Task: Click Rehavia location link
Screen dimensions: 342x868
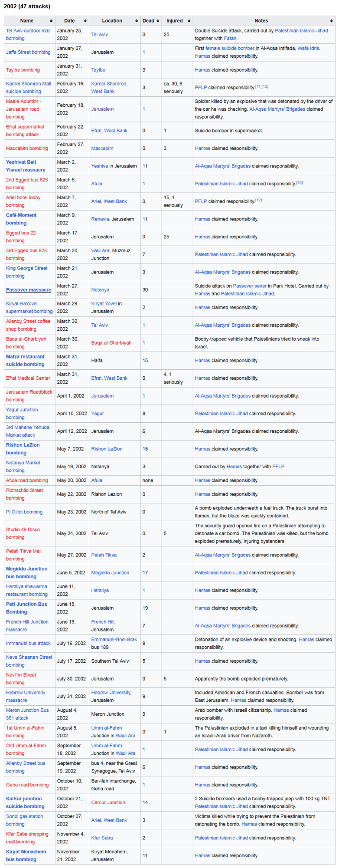Action: 100,219
